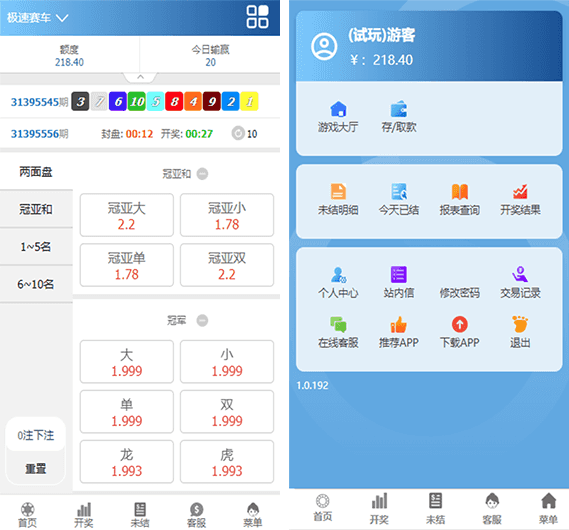This screenshot has width=569, height=530.
Task: Switch to the 1~5名 side tab
Action: point(36,247)
